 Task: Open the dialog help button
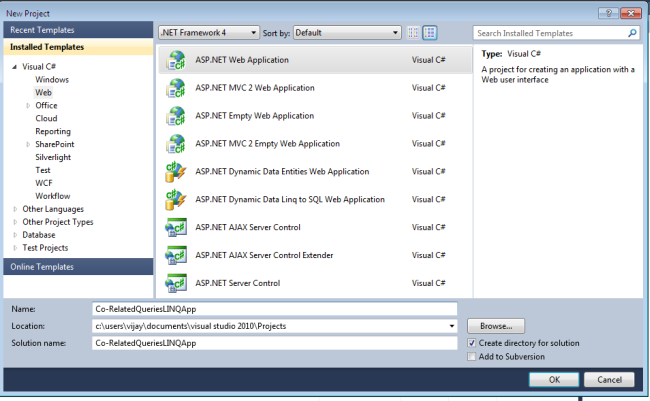point(609,13)
